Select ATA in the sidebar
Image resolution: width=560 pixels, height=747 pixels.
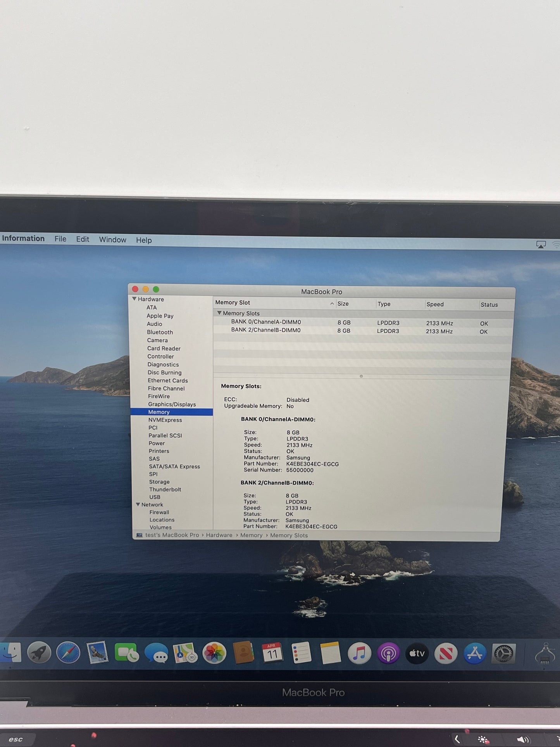152,307
